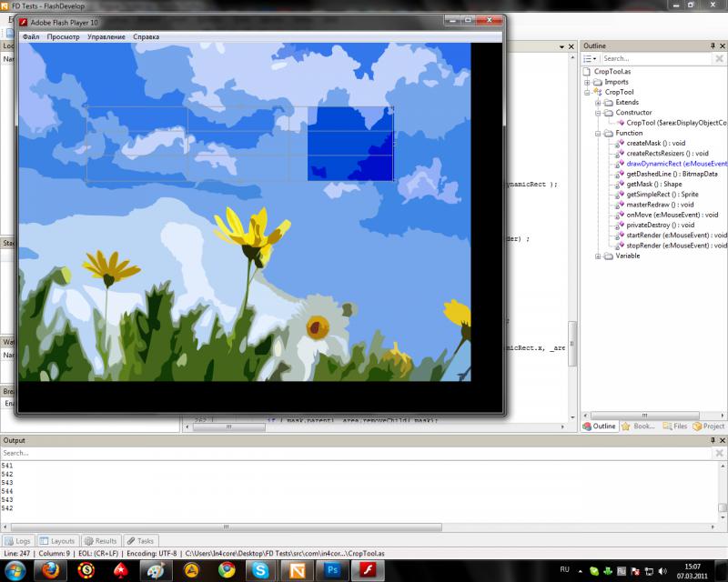Select startRender function in Outline
This screenshot has width=728, height=582.
tap(676, 236)
